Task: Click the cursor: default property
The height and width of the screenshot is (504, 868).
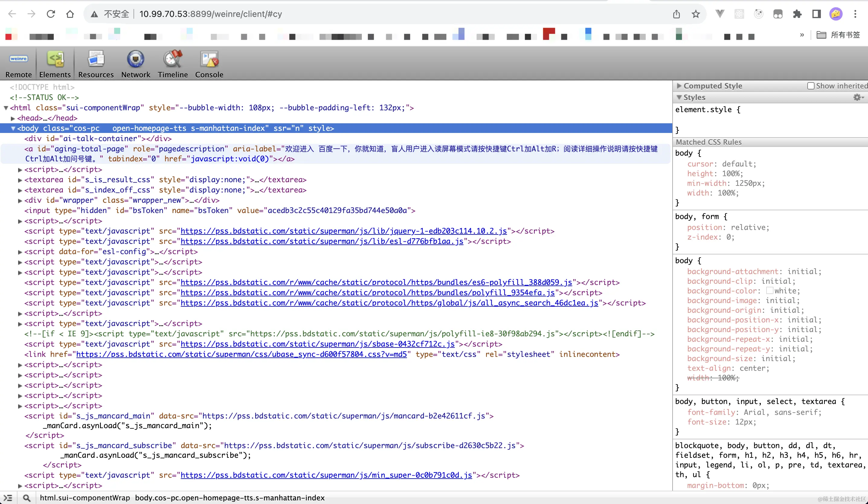Action: pos(722,164)
